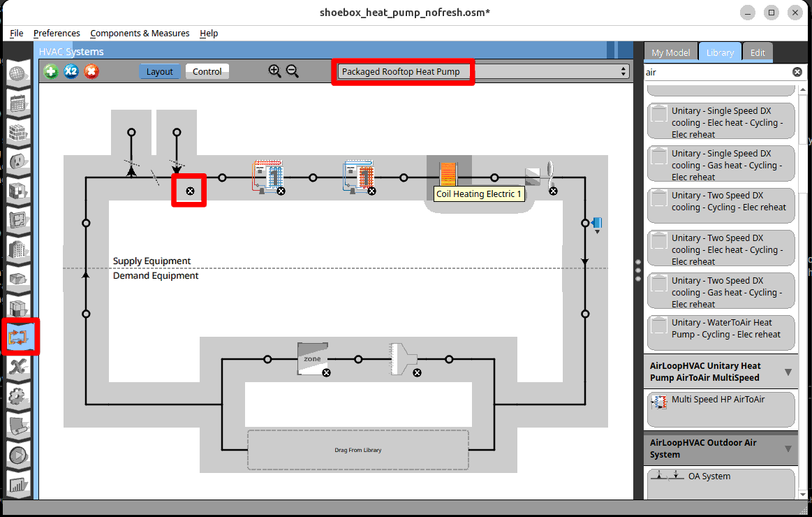Click the green add HVAC loop button
The height and width of the screenshot is (517, 812).
(50, 71)
